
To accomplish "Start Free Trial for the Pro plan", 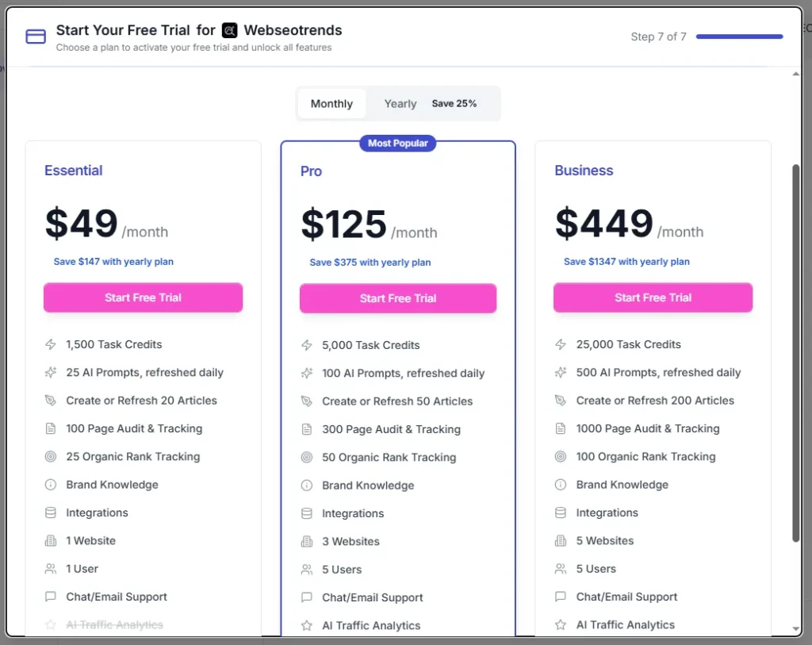I will (397, 298).
